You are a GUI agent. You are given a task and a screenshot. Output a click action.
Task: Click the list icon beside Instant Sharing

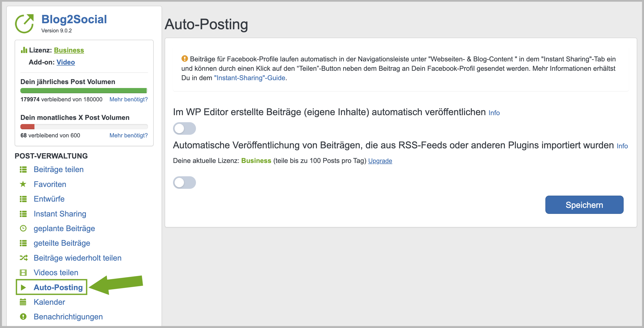23,214
